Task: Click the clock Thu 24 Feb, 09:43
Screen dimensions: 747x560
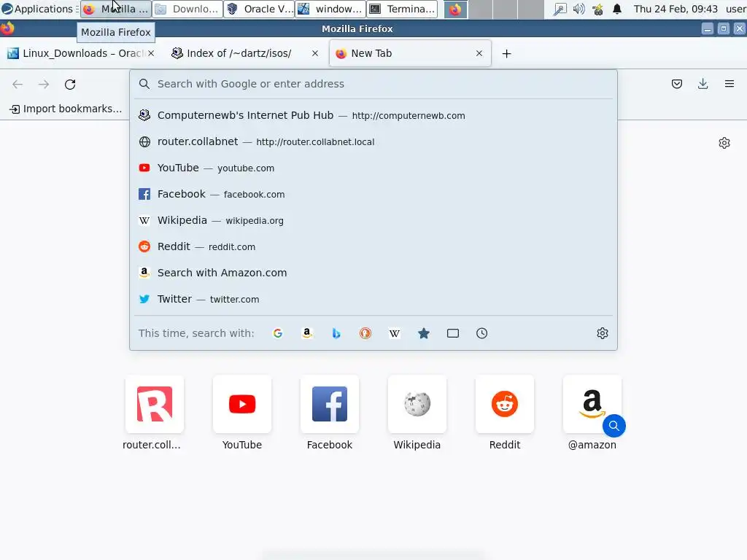Action: click(676, 9)
